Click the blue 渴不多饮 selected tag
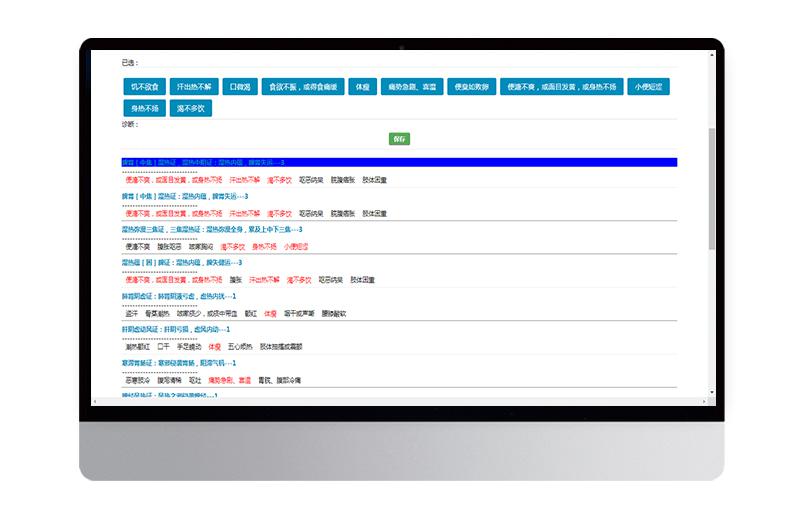 coord(190,108)
